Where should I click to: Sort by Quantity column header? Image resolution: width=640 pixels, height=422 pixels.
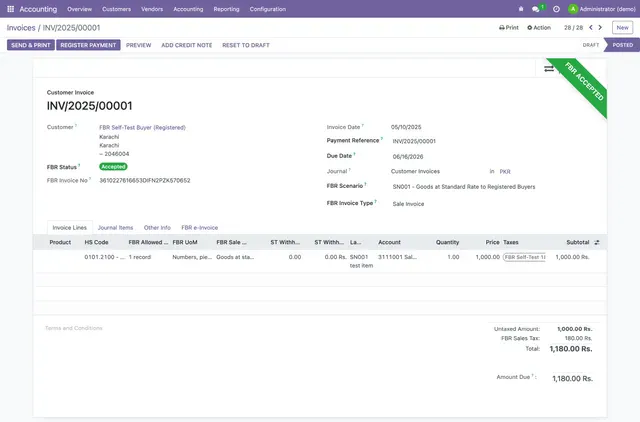click(x=447, y=242)
